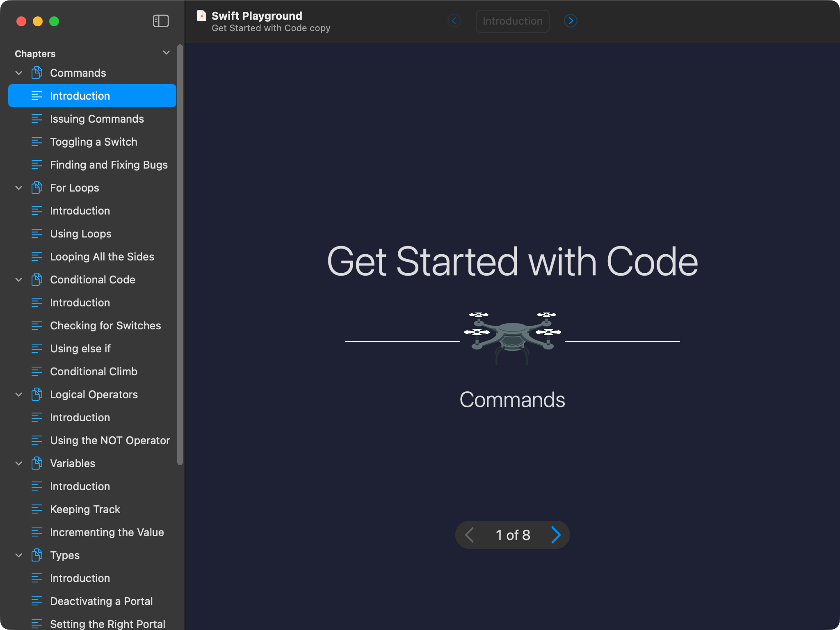840x630 pixels.
Task: Go to previous slide in pager
Action: [470, 535]
